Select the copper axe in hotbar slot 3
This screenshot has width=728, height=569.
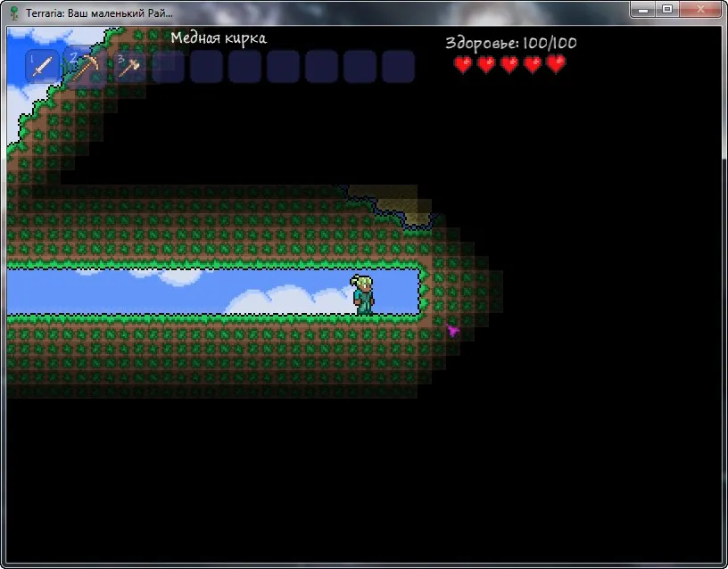[x=129, y=67]
